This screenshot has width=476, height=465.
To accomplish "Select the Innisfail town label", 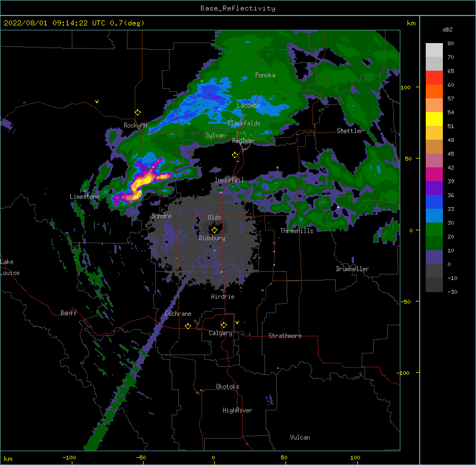I will coord(229,180).
